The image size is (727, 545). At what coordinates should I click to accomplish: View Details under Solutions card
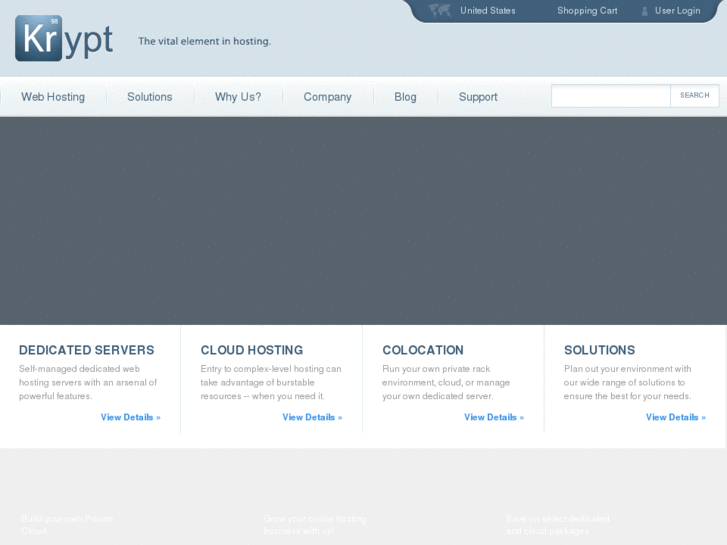(x=675, y=417)
